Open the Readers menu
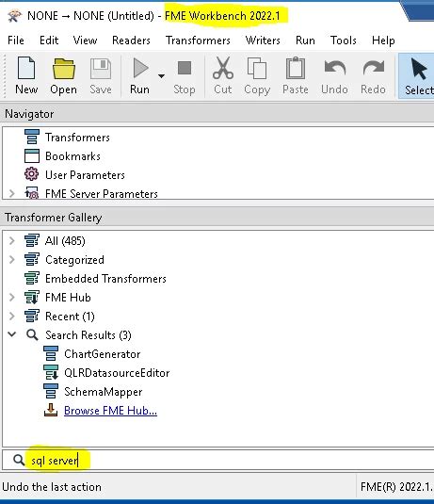 pos(131,41)
